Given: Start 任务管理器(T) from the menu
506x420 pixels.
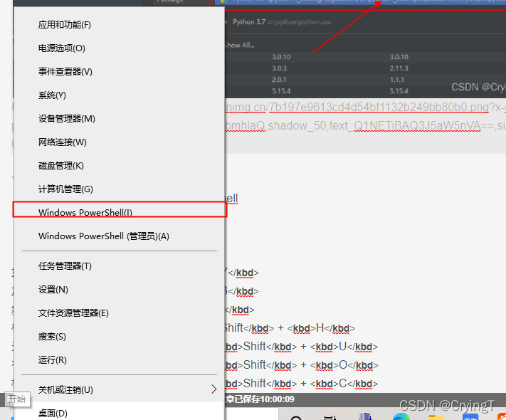Looking at the screenshot, I should click(x=120, y=266).
